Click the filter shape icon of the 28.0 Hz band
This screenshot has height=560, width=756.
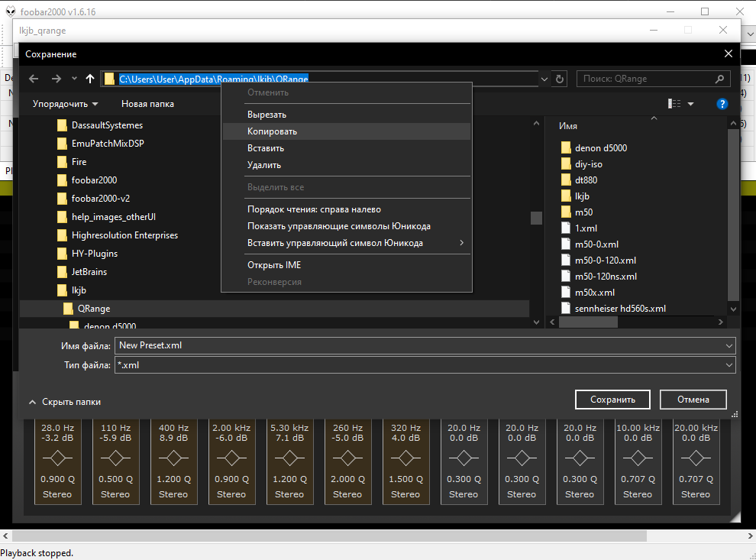[58, 458]
